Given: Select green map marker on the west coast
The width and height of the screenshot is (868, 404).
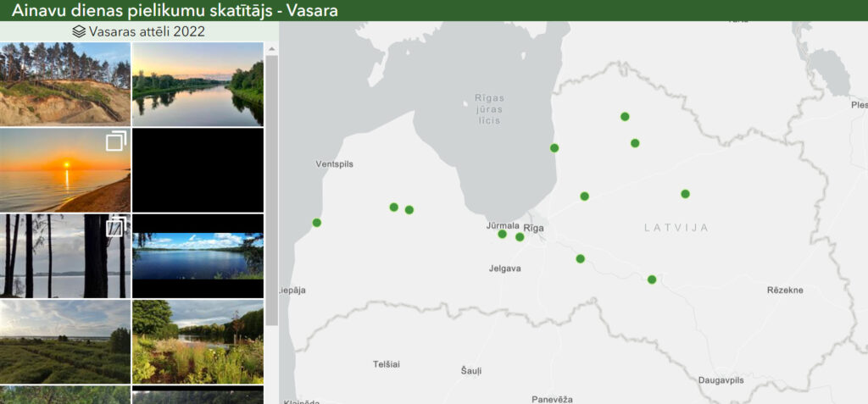Looking at the screenshot, I should (x=317, y=223).
